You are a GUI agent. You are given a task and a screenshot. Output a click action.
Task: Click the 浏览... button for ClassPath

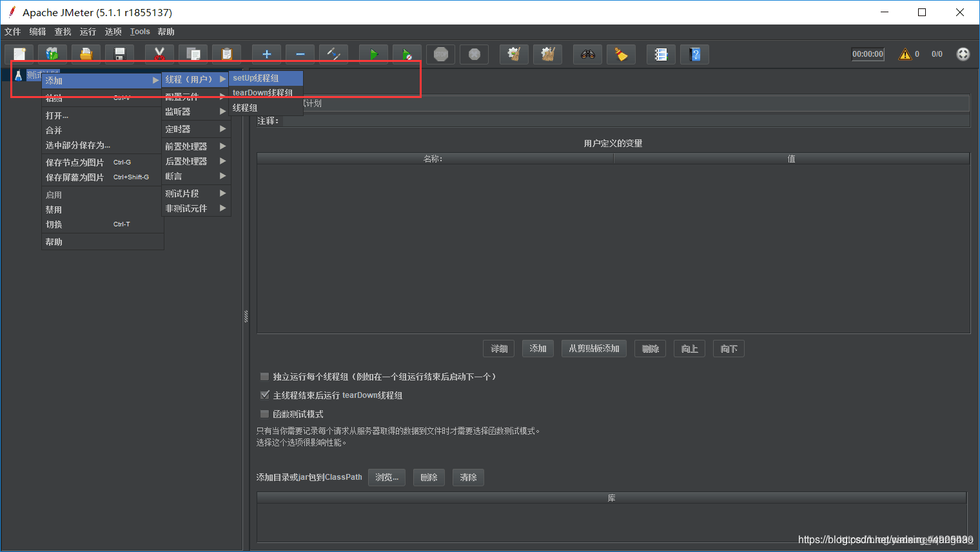click(x=387, y=477)
